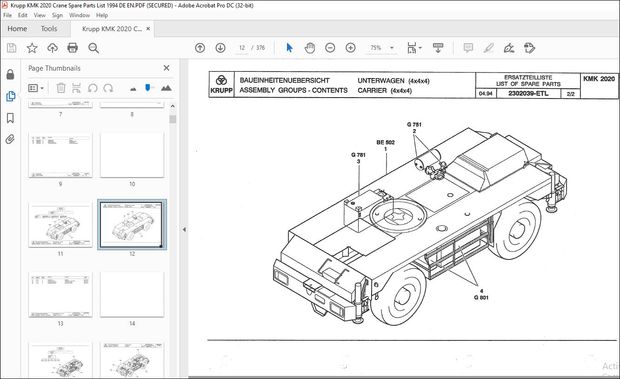Rotate pages clockwise

coord(108,88)
